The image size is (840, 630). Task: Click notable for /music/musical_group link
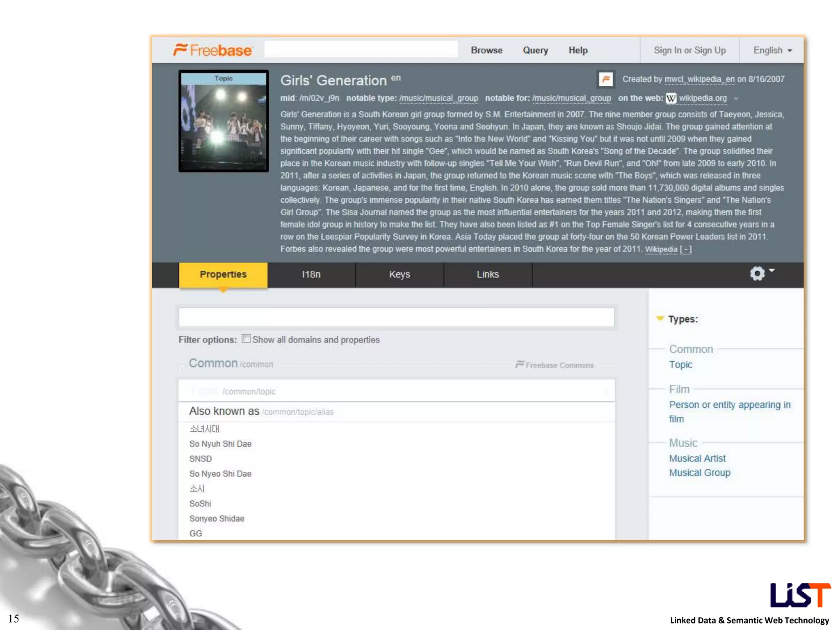[571, 98]
